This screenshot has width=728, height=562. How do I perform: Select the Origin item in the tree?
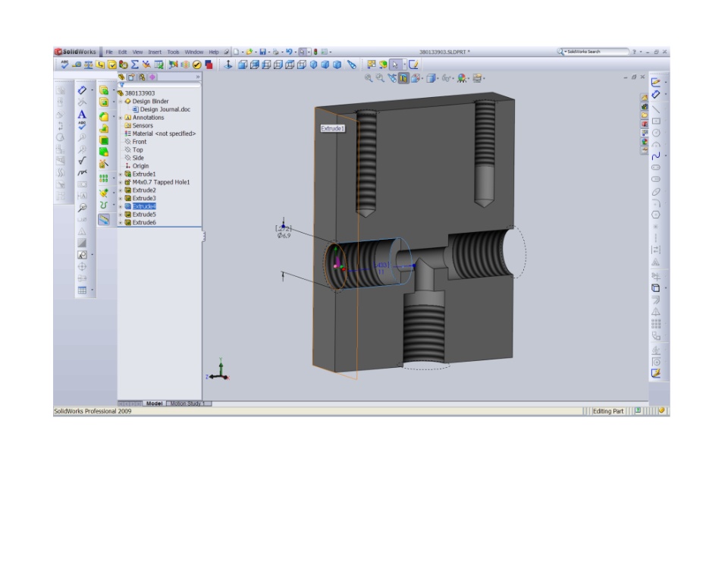[x=140, y=166]
